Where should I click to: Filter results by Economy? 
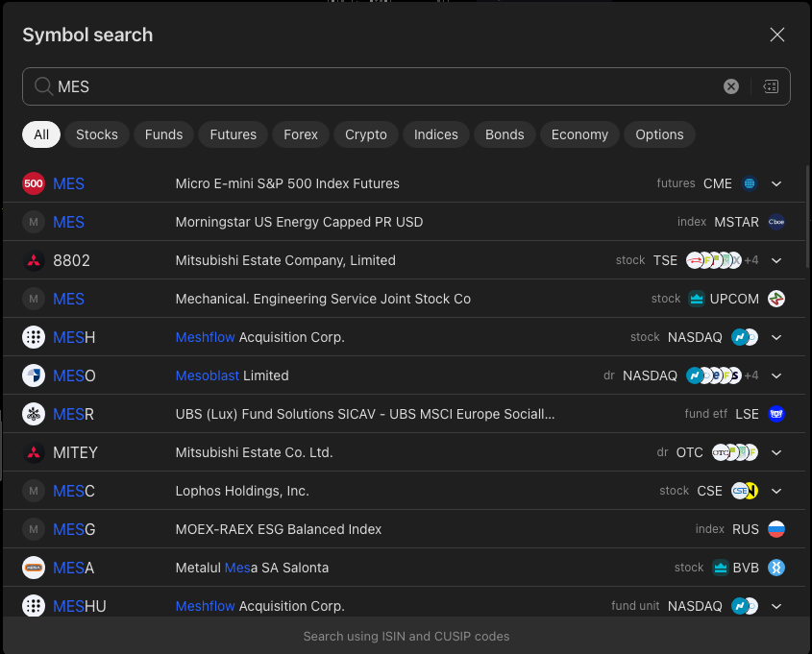point(579,134)
